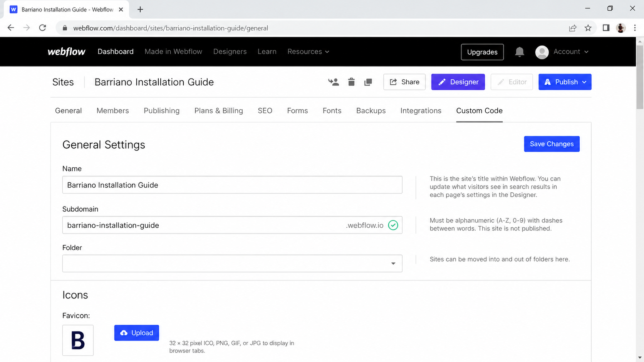Open the Folder dropdown
Screen dimensions: 644x362
point(232,264)
